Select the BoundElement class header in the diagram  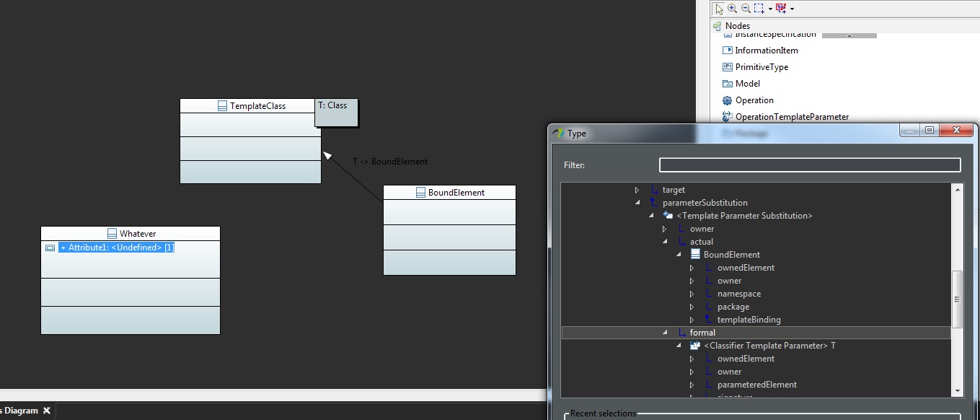[449, 193]
